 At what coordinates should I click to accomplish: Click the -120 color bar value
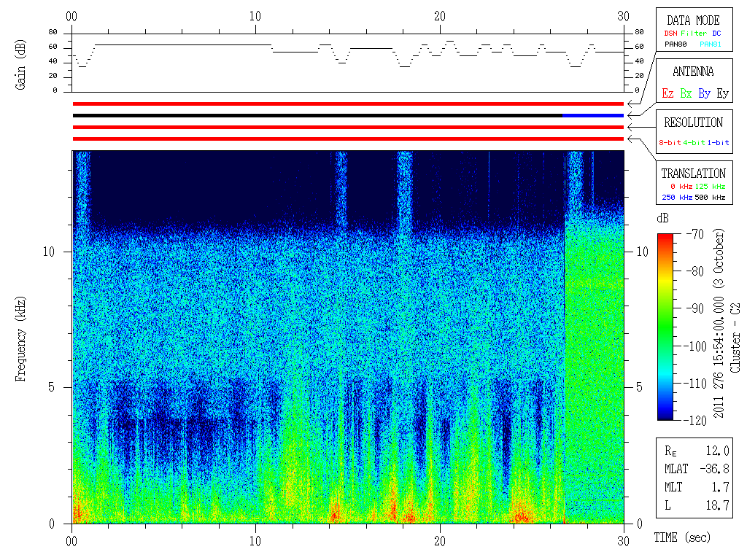pyautogui.click(x=696, y=420)
